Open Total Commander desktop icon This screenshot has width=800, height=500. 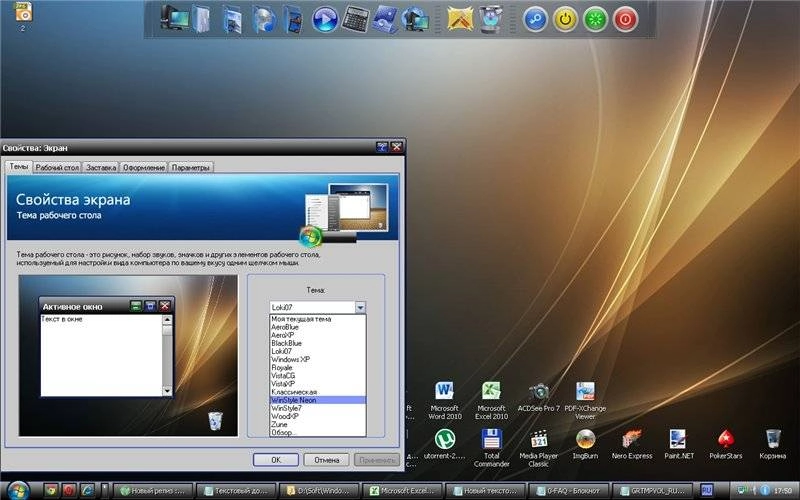[x=491, y=448]
